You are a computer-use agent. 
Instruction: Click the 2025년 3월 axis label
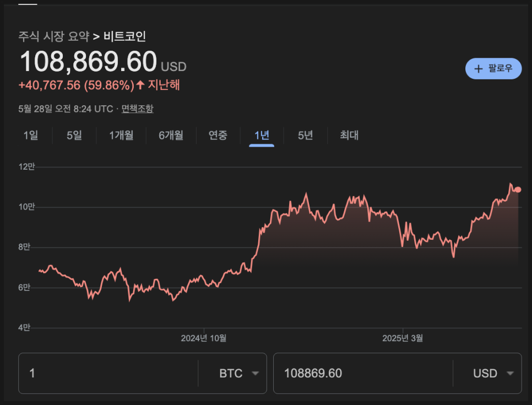(x=403, y=338)
